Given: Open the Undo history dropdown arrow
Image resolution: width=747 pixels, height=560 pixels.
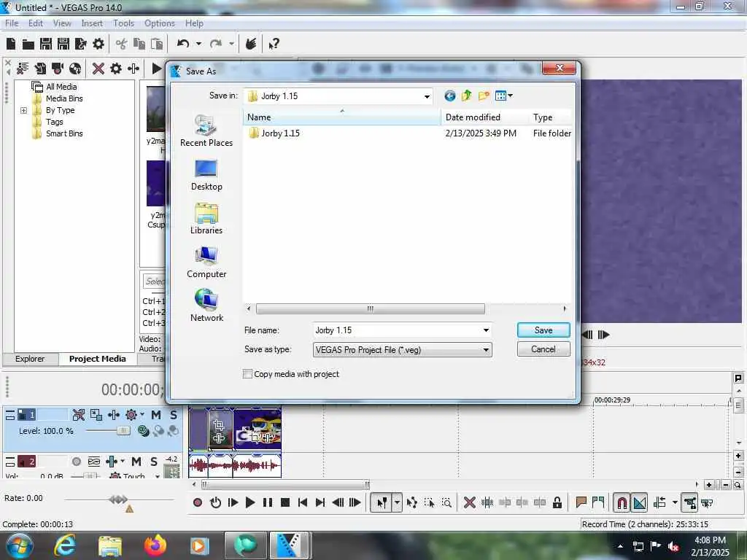Looking at the screenshot, I should click(x=198, y=44).
